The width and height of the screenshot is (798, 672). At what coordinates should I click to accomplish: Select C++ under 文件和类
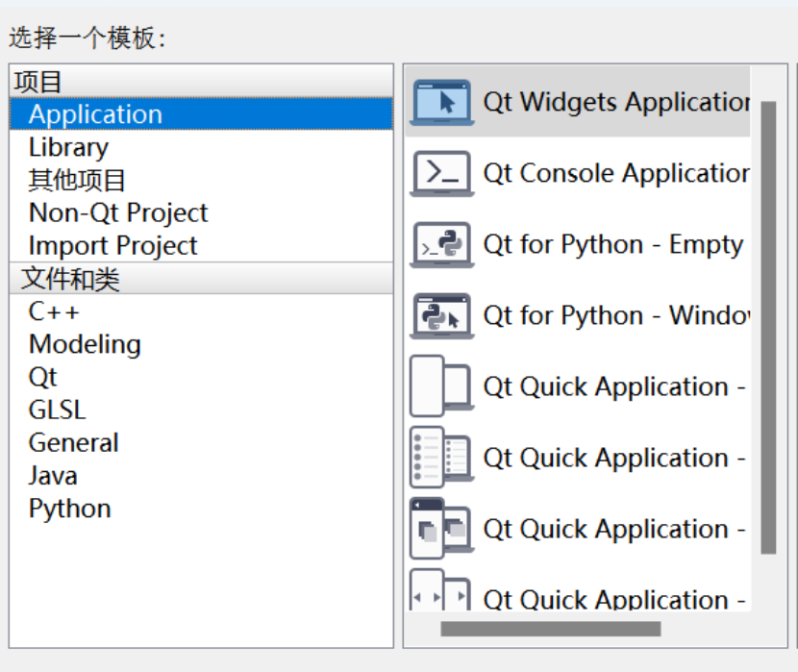(x=201, y=311)
